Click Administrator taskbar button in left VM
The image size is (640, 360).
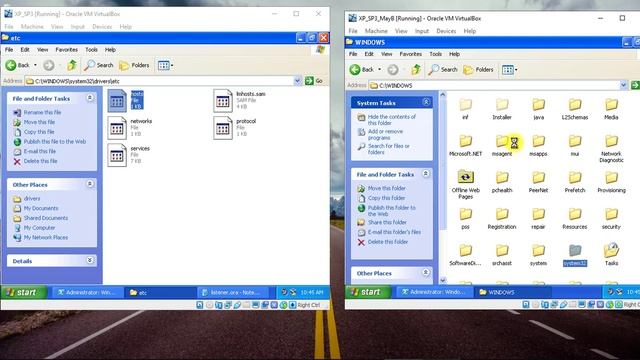(87, 293)
